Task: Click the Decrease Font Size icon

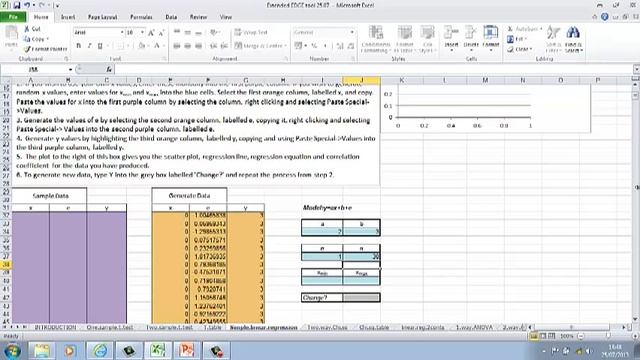Action: point(161,33)
